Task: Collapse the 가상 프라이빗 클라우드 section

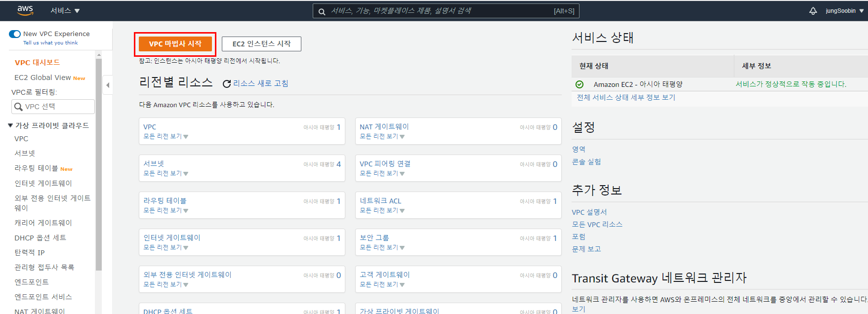Action: coord(10,125)
